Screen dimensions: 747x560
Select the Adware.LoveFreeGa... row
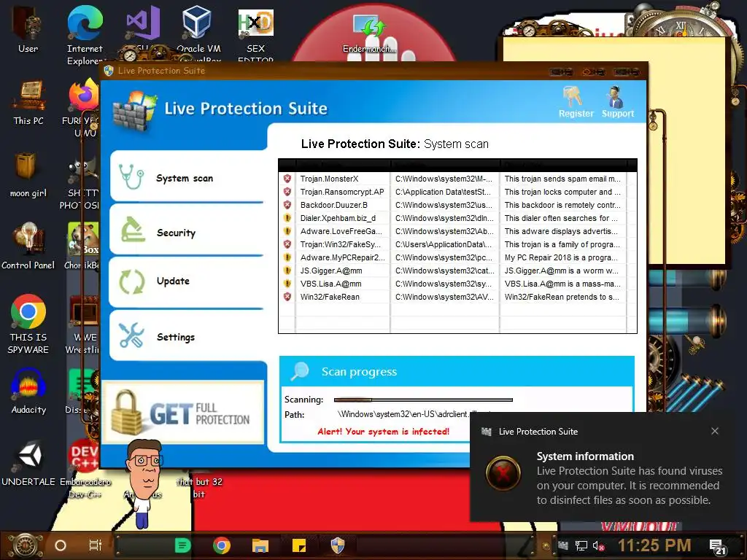(457, 231)
